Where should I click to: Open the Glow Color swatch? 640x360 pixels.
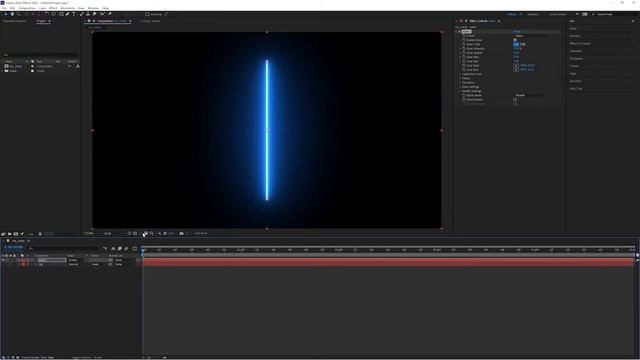pyautogui.click(x=516, y=44)
